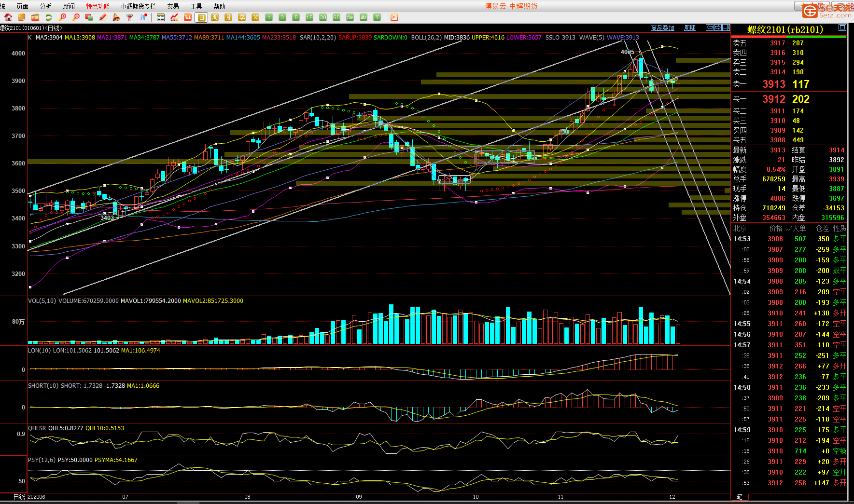Select the 2hr period button
This screenshot has height=504, width=854.
coord(350,17)
